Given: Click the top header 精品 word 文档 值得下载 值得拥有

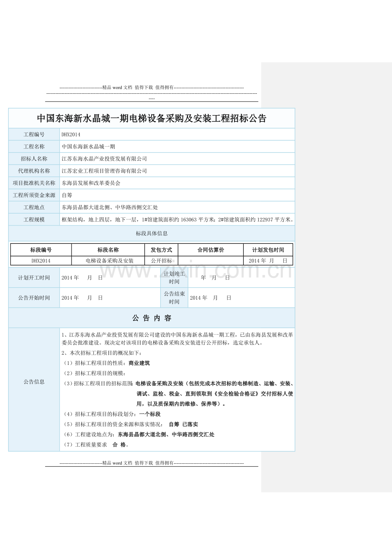Looking at the screenshot, I should pyautogui.click(x=138, y=87).
